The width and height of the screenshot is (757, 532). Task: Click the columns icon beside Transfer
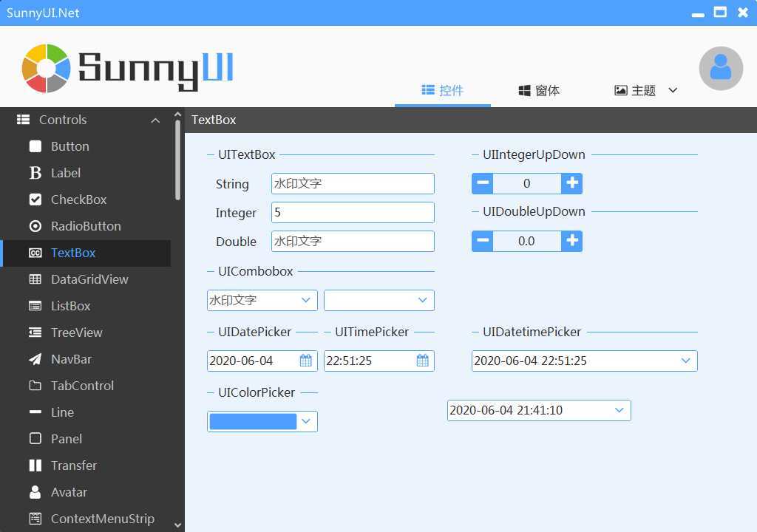35,465
